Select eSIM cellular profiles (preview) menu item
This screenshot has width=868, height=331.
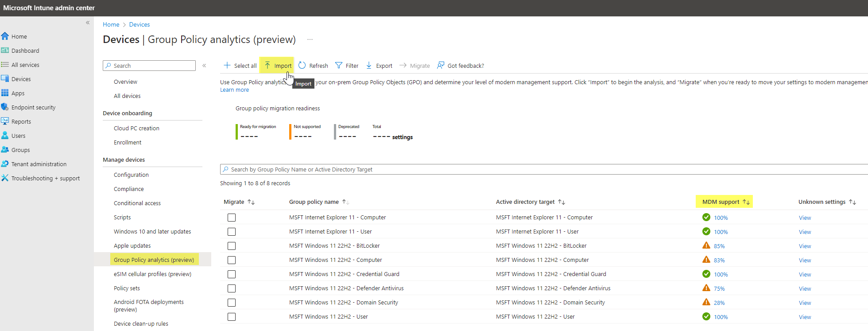(x=152, y=274)
